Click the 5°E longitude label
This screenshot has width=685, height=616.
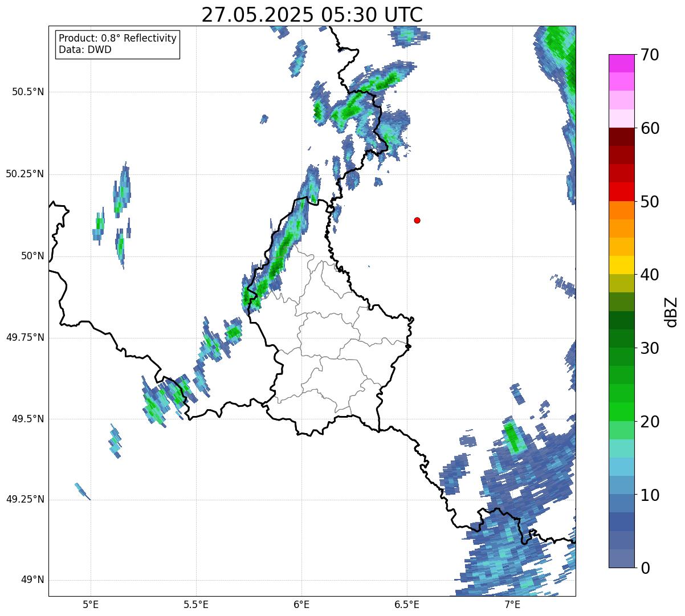(x=91, y=604)
